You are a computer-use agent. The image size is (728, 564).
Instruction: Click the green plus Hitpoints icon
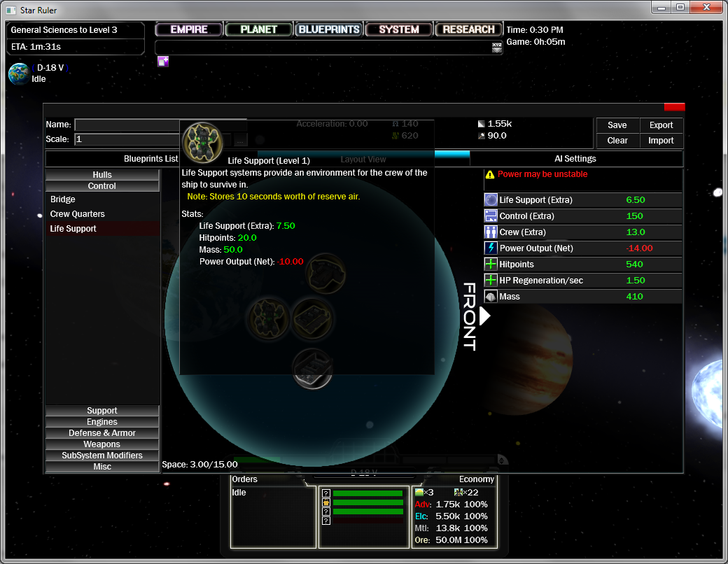click(x=491, y=264)
